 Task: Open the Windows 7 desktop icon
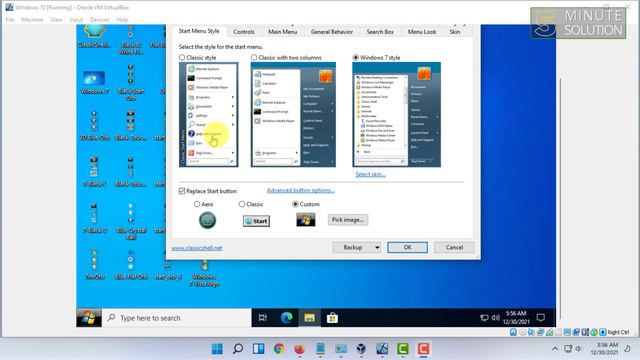pos(94,82)
